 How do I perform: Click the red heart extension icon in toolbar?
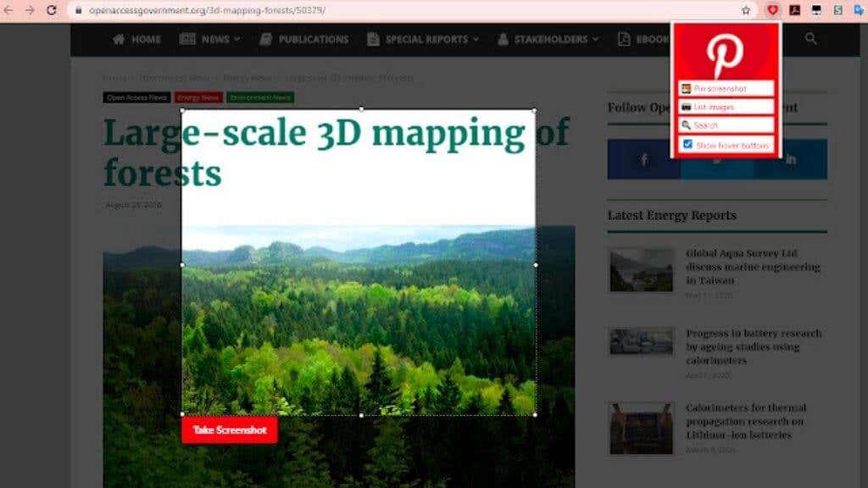coord(773,10)
